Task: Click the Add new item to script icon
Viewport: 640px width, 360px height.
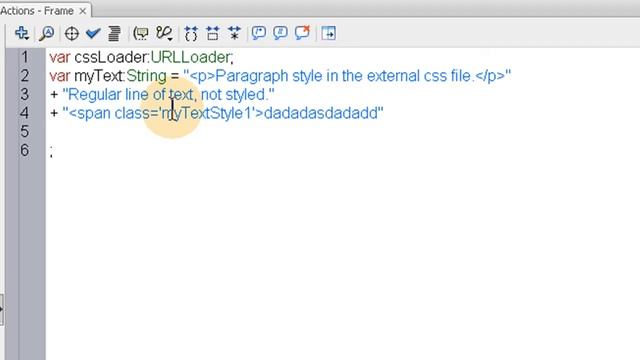Action: point(22,33)
